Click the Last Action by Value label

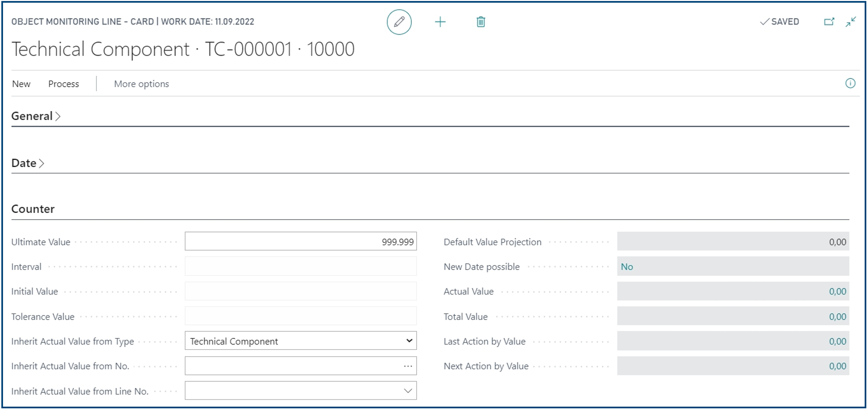484,342
